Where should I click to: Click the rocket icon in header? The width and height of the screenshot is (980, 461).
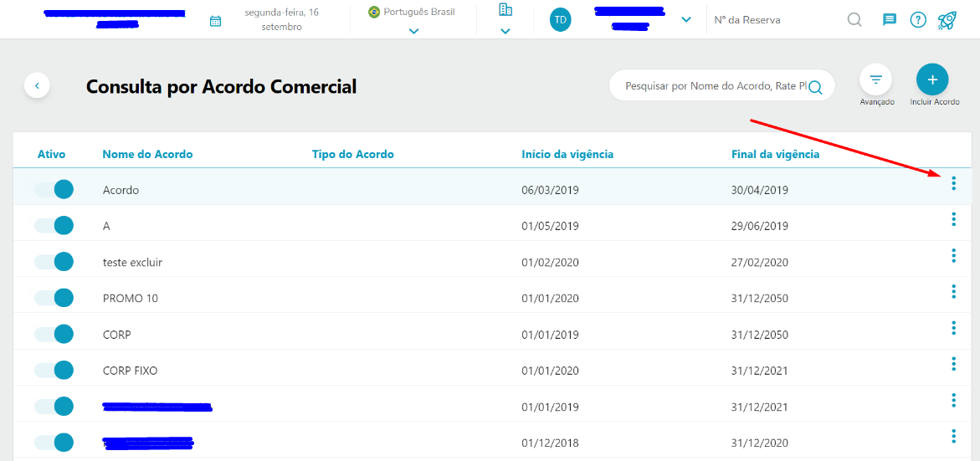point(947,20)
